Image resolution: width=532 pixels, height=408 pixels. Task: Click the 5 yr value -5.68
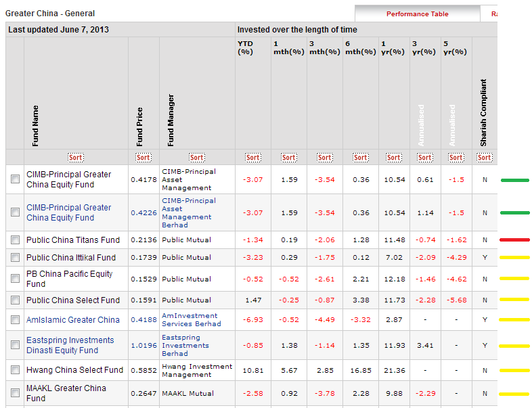point(456,300)
